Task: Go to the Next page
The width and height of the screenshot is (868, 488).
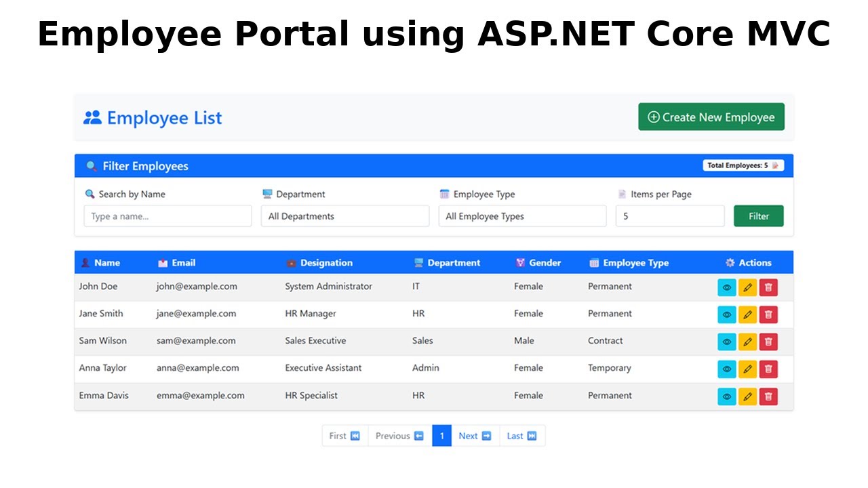Action: click(x=475, y=436)
